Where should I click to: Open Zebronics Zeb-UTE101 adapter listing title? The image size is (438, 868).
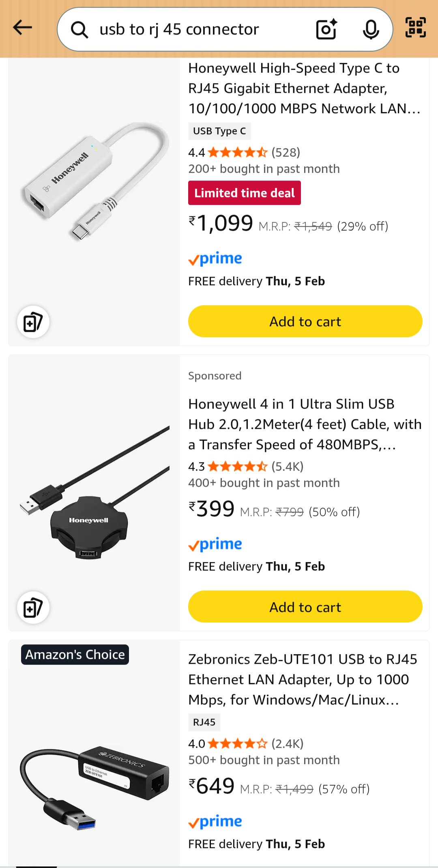[x=303, y=679]
